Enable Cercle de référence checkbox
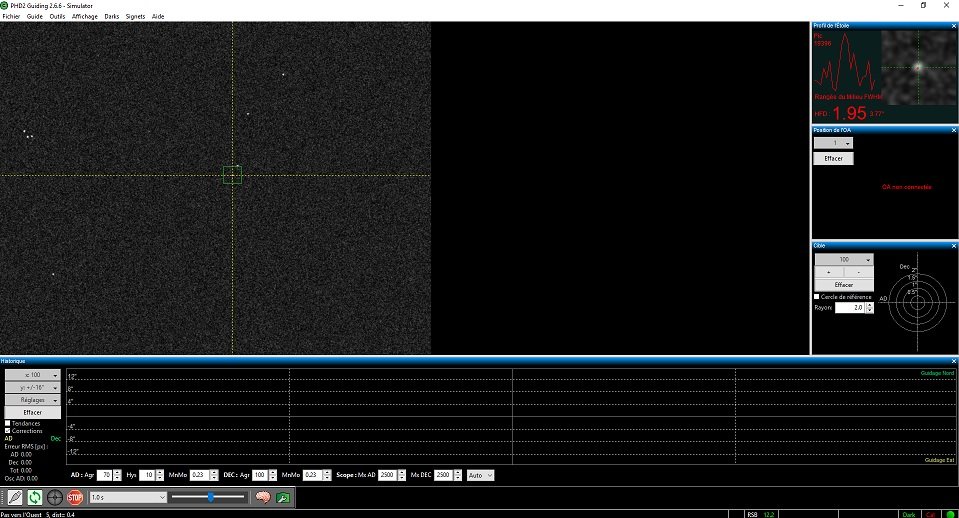The height and width of the screenshot is (518, 959). pyautogui.click(x=816, y=297)
